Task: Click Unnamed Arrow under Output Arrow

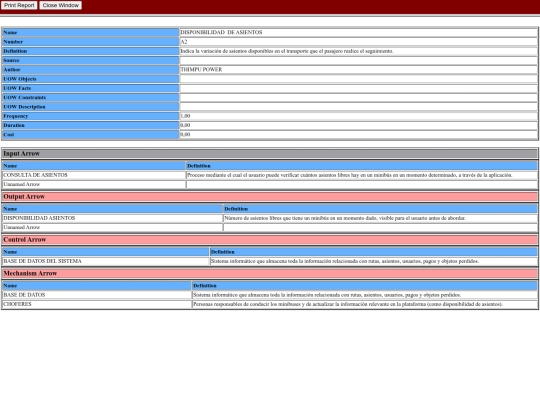Action: click(21, 227)
